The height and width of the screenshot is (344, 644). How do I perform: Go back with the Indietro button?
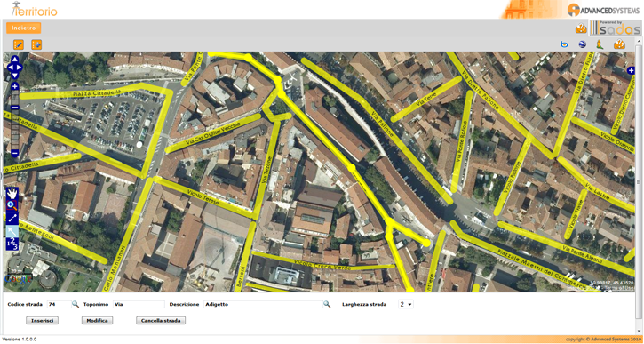click(23, 28)
